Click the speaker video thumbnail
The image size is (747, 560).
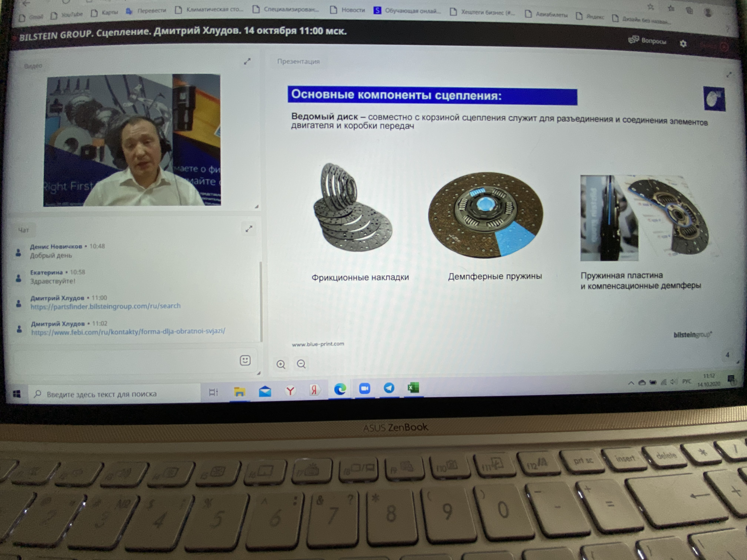pos(132,140)
